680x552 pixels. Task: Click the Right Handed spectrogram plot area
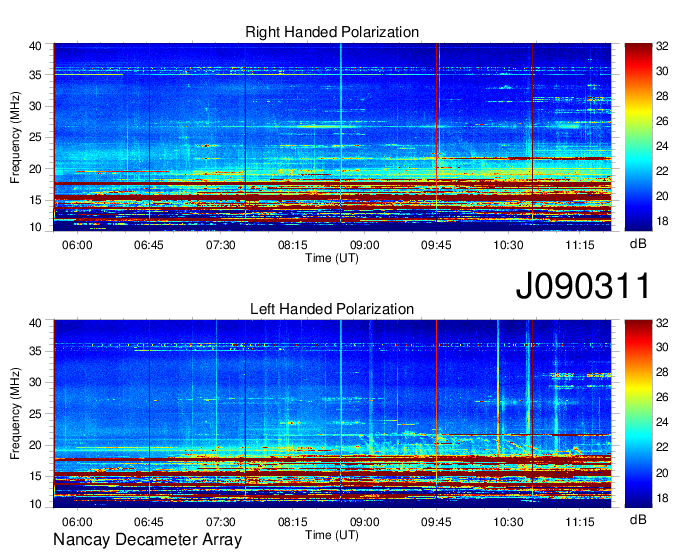332,137
